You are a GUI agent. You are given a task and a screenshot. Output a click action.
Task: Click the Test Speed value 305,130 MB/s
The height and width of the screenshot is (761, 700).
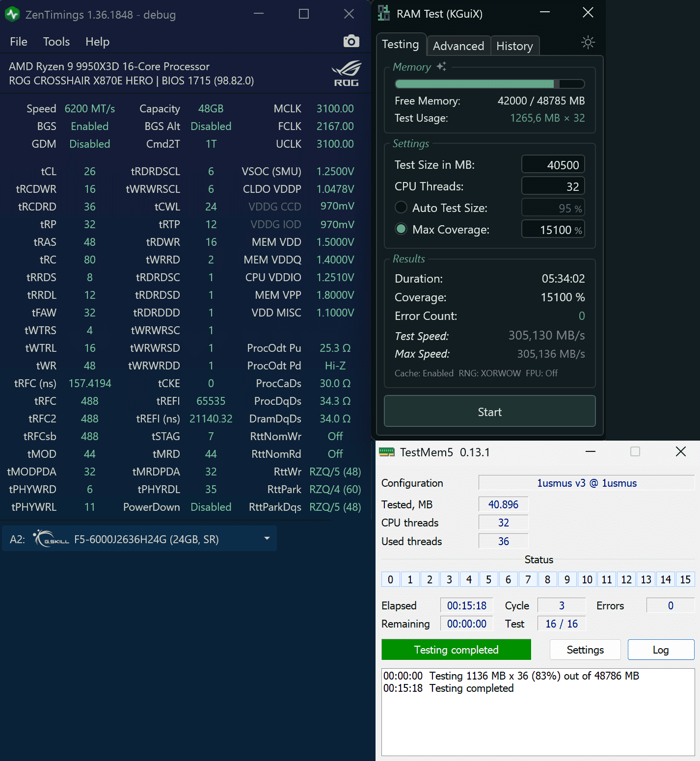pyautogui.click(x=546, y=335)
